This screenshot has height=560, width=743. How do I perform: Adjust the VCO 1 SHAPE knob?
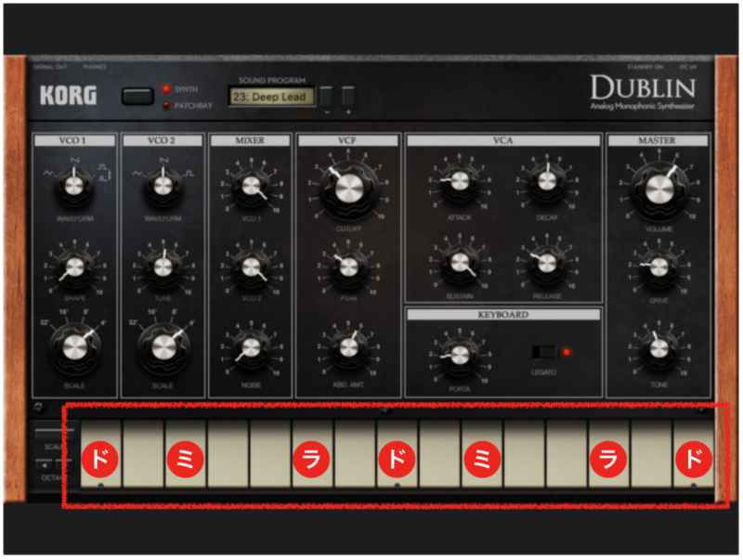75,267
